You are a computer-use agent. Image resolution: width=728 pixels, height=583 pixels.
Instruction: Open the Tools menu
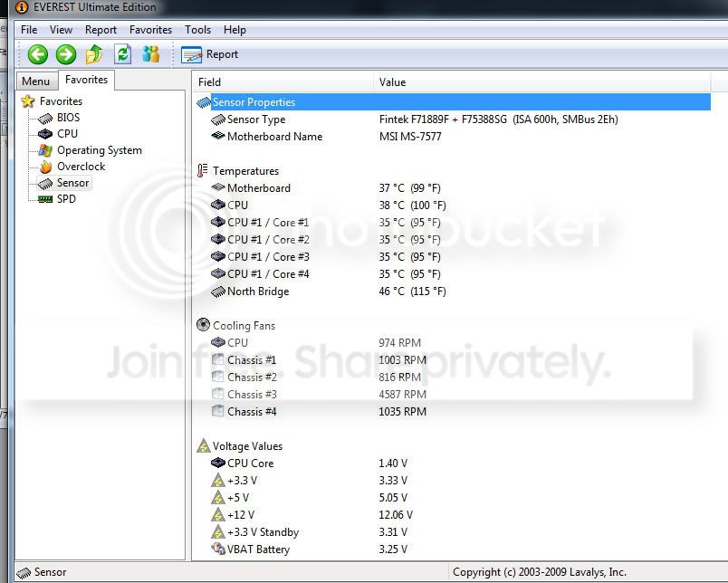coord(197,30)
